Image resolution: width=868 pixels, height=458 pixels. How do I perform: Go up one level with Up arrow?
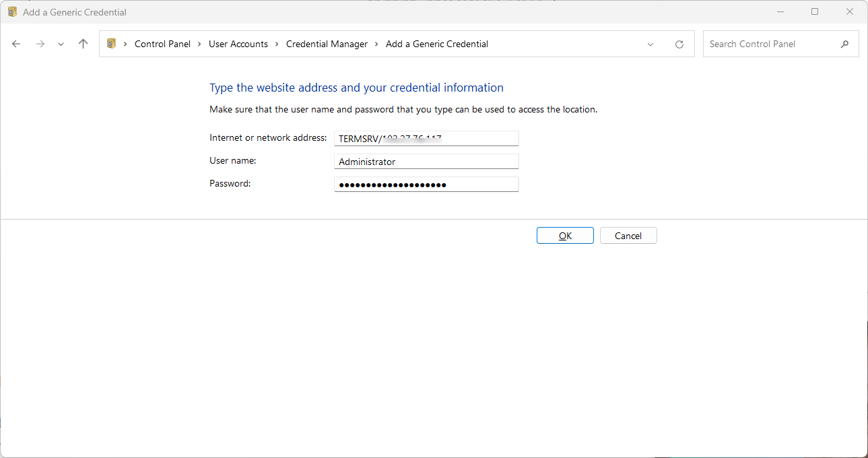point(83,44)
